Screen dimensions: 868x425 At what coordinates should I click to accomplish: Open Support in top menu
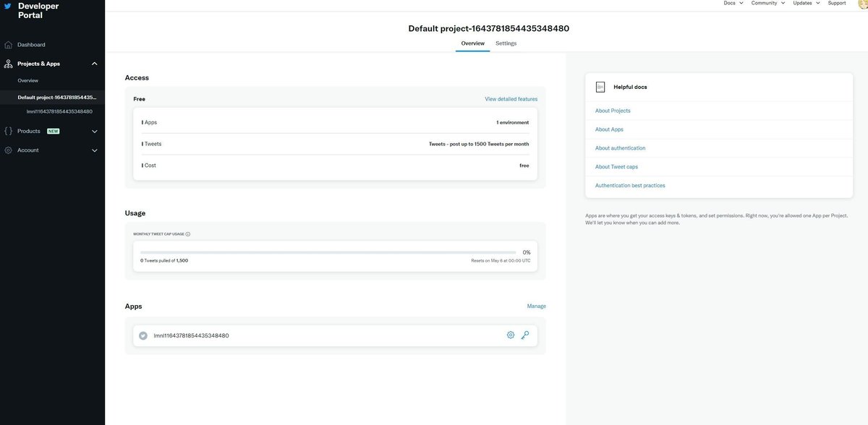coord(837,3)
